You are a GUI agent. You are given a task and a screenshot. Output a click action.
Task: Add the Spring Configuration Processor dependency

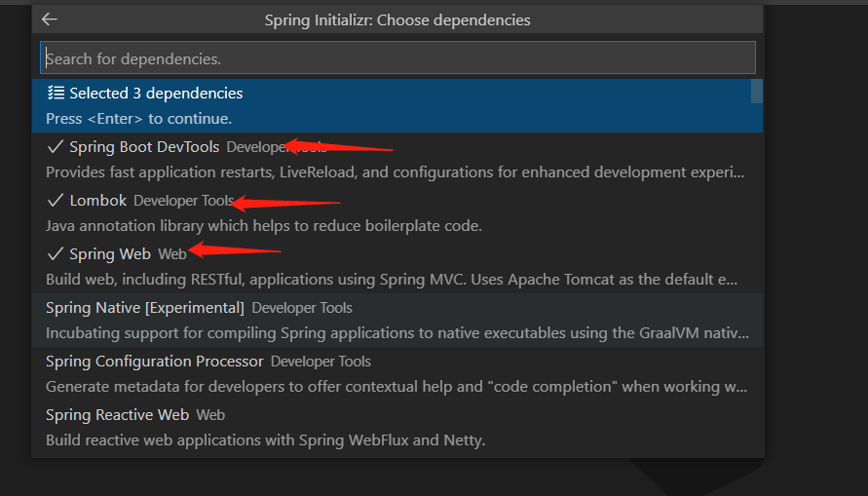point(155,362)
